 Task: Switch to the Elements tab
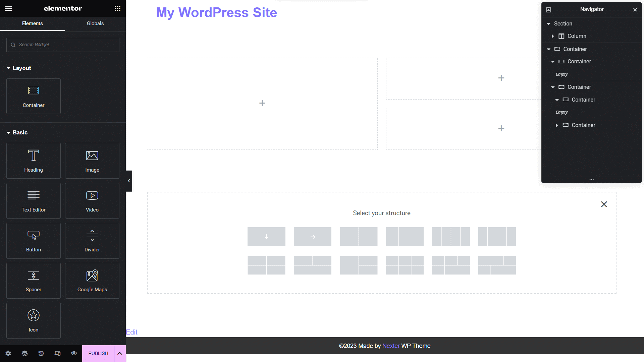click(32, 23)
